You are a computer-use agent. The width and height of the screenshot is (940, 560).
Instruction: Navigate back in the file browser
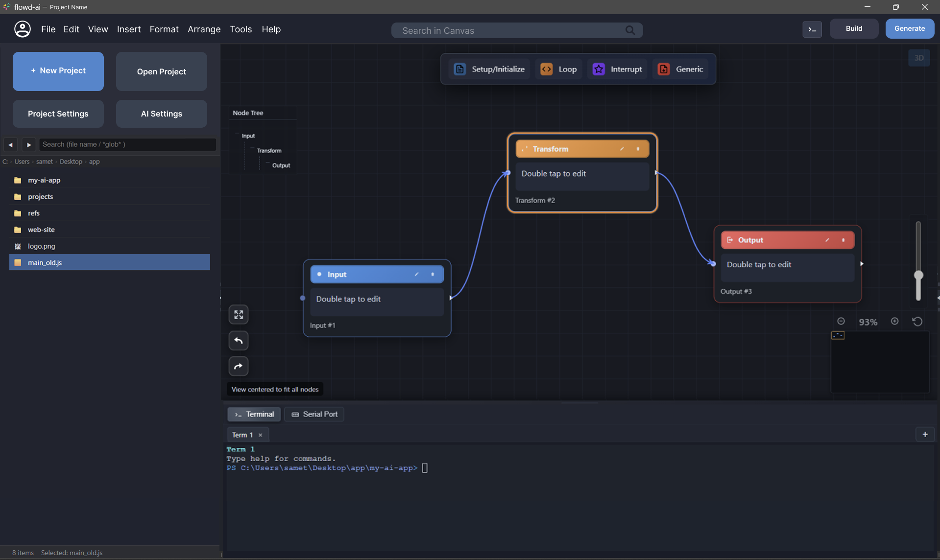[10, 144]
